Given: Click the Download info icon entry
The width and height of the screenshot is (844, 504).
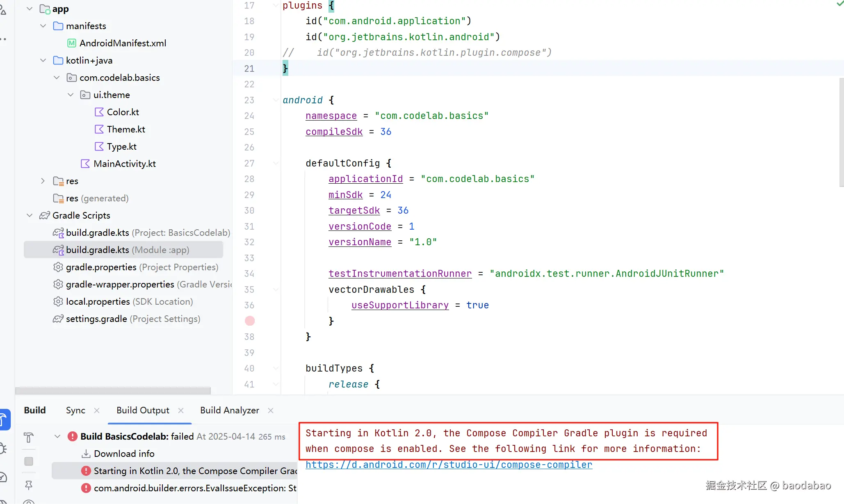Looking at the screenshot, I should (86, 454).
